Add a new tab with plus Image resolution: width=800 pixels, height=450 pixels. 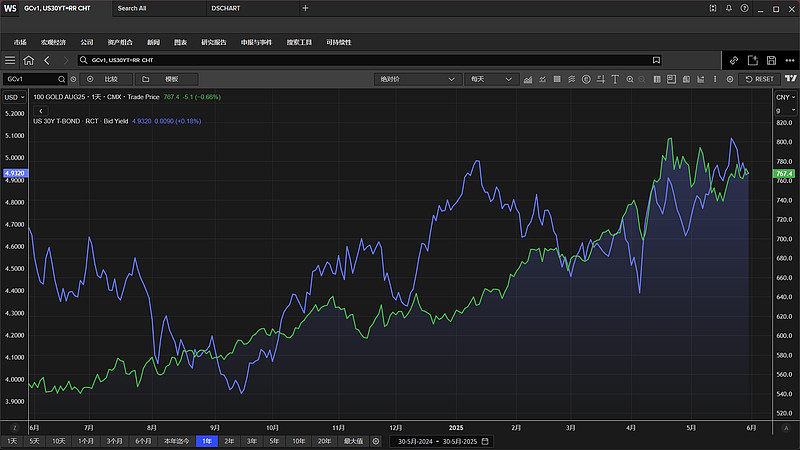point(305,8)
